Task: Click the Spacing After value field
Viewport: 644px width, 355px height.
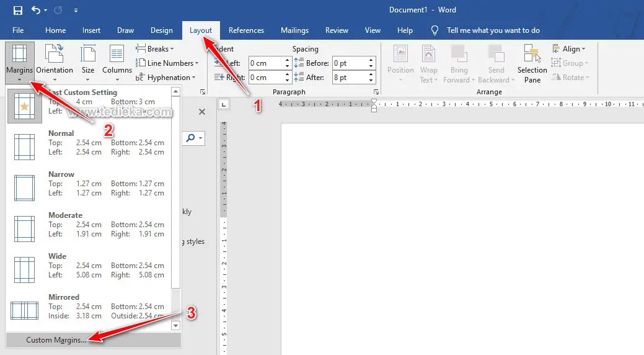Action: (x=350, y=78)
